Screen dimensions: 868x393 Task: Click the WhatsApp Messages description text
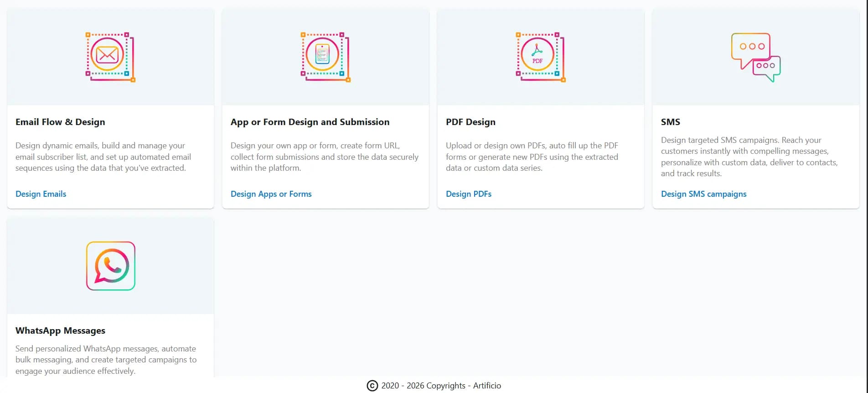click(x=106, y=360)
